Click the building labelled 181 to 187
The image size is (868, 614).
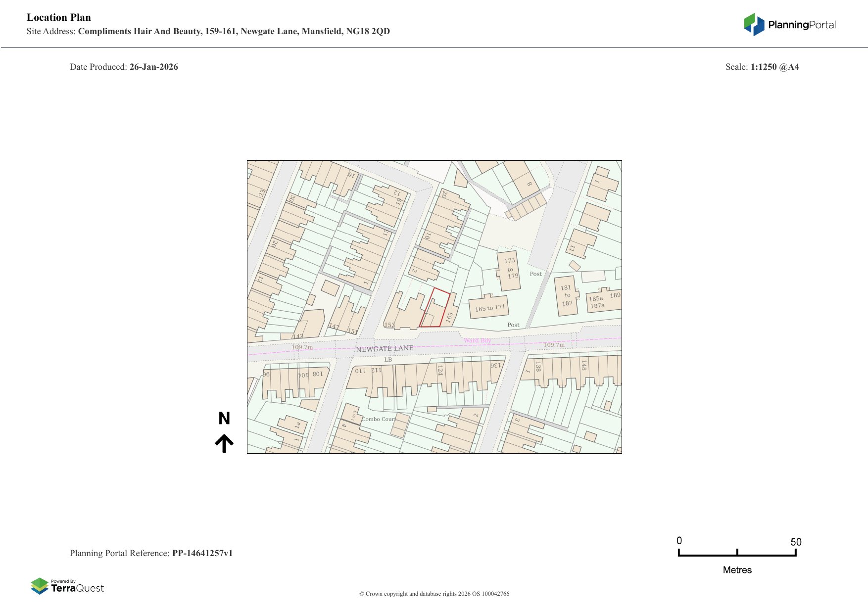(566, 295)
